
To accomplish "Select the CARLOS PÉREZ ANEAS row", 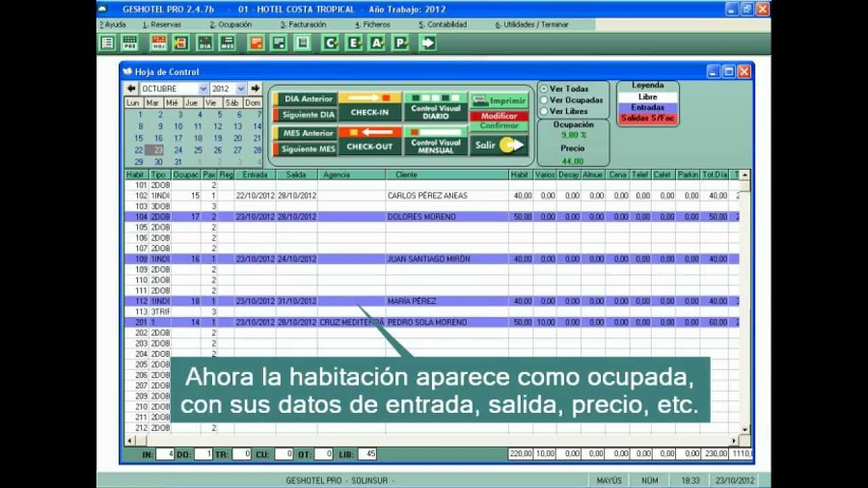I will (x=432, y=196).
